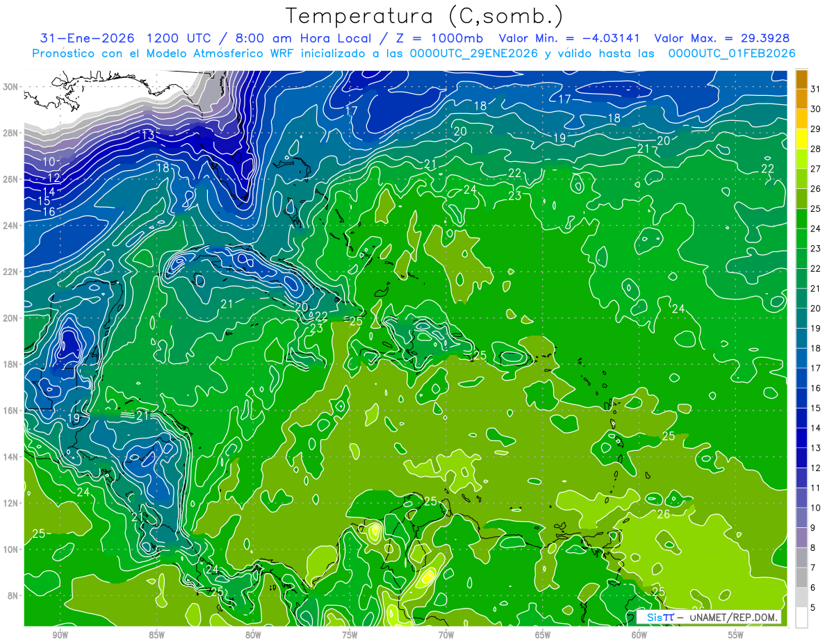The height and width of the screenshot is (644, 834).
Task: Click the color bar label '8'
Action: [x=814, y=547]
